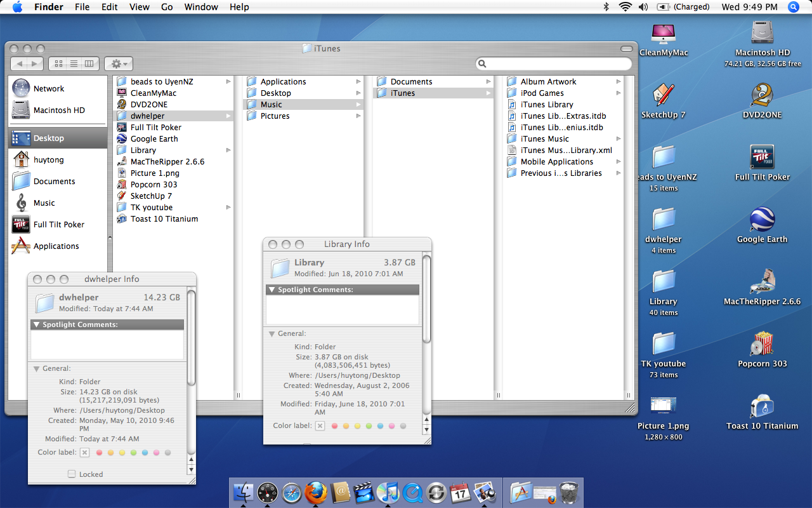Open the Spotlight search icon
The width and height of the screenshot is (812, 508).
click(793, 7)
